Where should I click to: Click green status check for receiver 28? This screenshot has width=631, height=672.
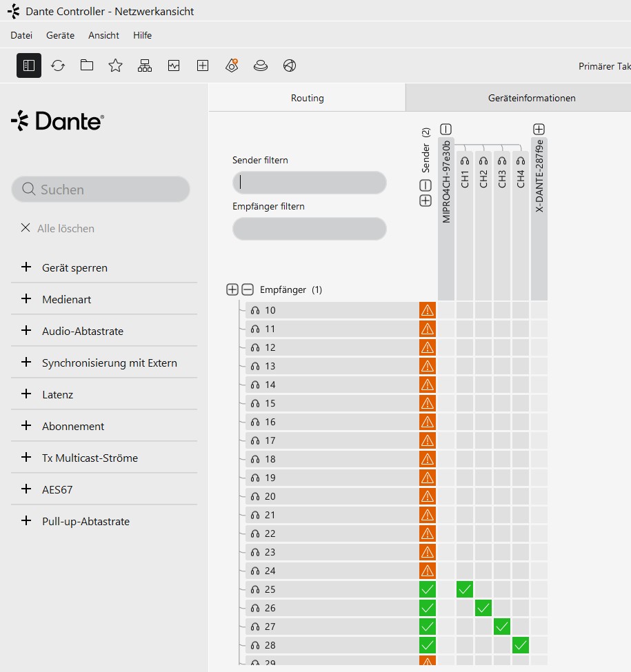428,645
